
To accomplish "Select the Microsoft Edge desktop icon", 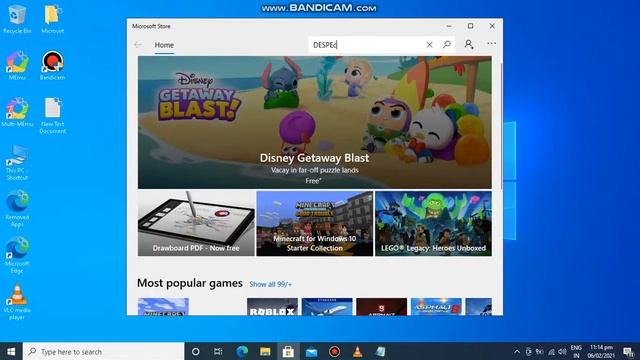I will 17,255.
